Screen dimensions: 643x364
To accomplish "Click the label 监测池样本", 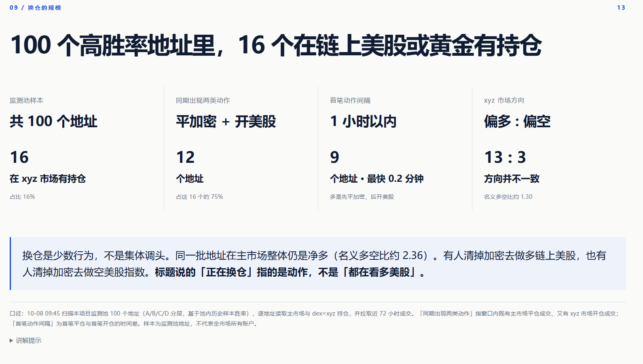I will 26,100.
